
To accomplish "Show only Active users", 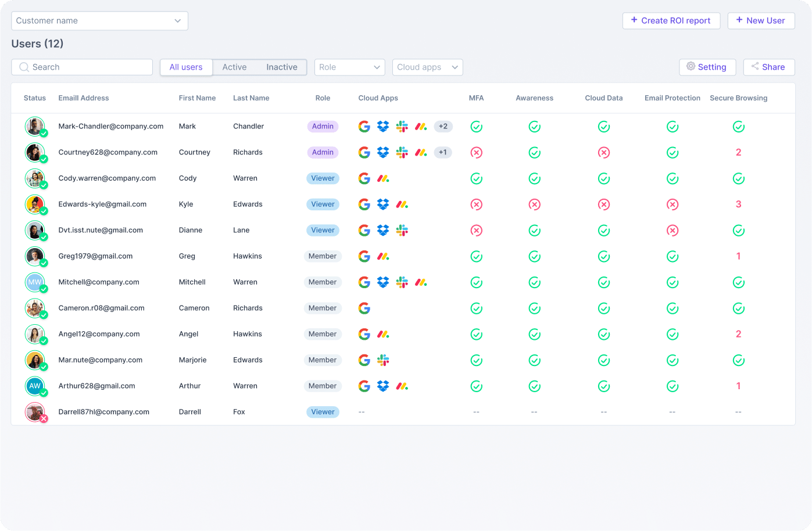I will (234, 67).
